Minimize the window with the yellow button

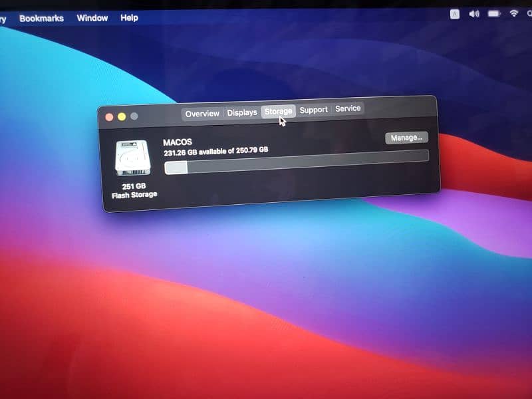(x=122, y=117)
